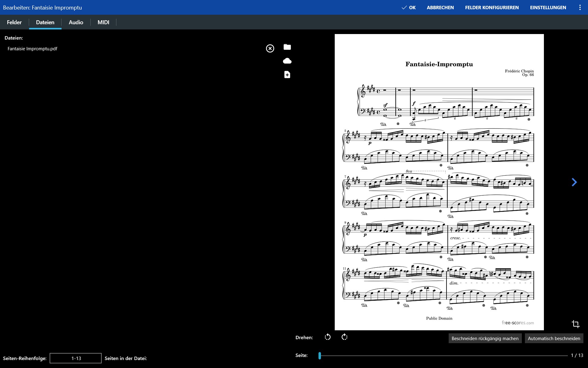Click the Seite page slider handle
Image resolution: width=588 pixels, height=368 pixels.
click(320, 355)
